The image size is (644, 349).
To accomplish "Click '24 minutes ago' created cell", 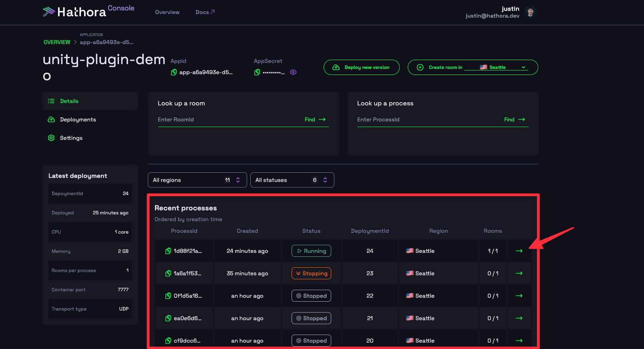I will (x=247, y=251).
